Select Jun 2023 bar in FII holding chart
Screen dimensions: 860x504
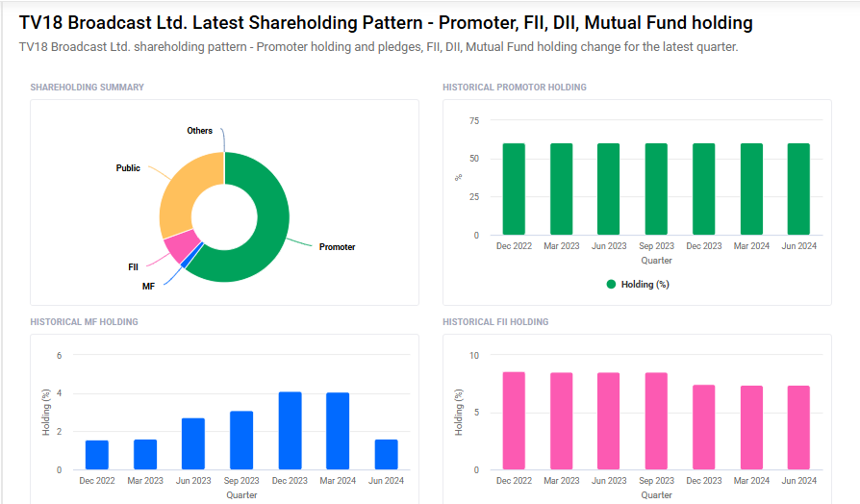click(x=608, y=421)
